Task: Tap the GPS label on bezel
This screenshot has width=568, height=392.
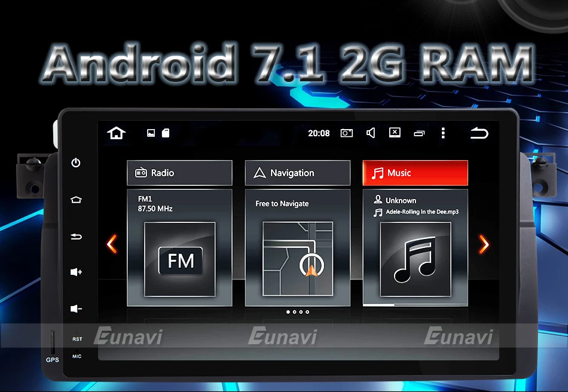Action: [x=52, y=360]
